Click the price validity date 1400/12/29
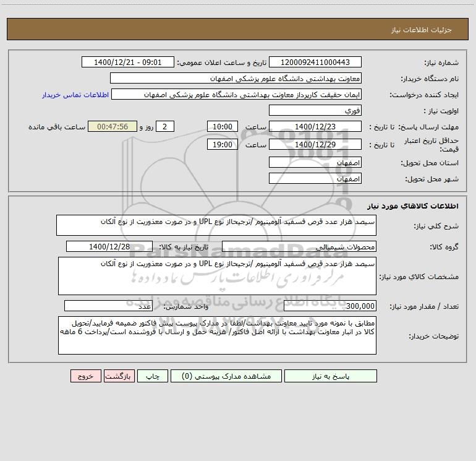This screenshot has height=461, width=476. [x=315, y=144]
